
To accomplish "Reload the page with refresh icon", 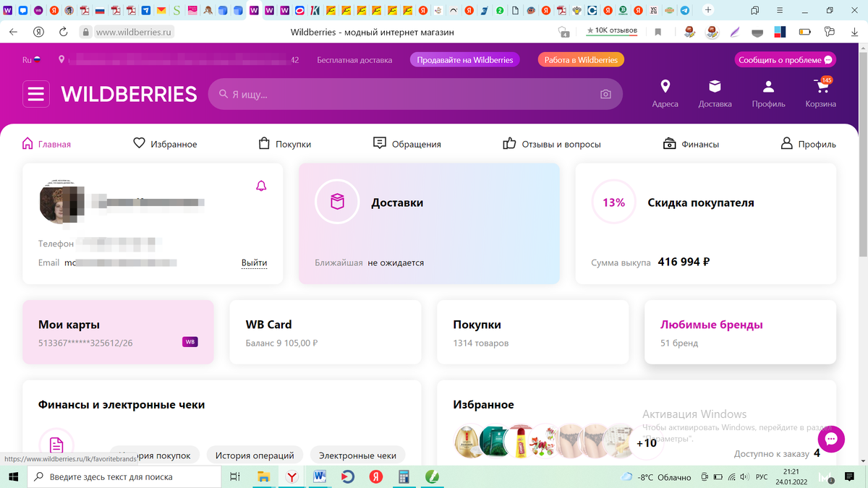I will [63, 32].
